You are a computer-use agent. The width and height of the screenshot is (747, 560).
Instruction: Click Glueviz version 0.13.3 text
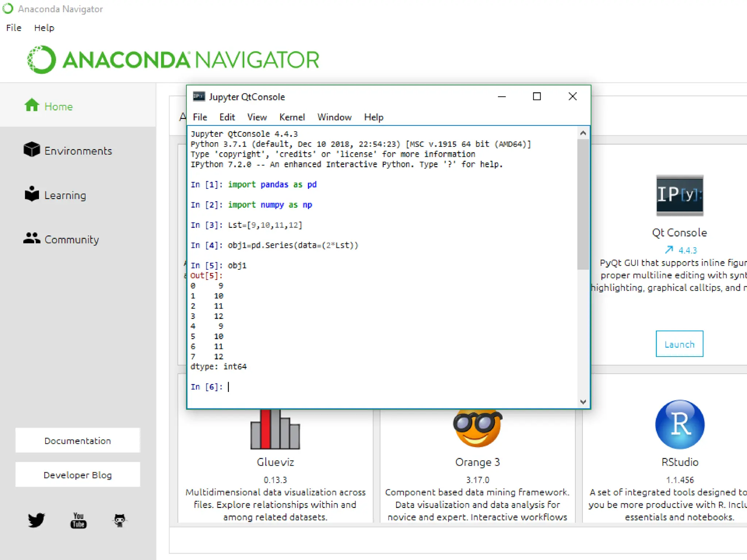pyautogui.click(x=275, y=480)
